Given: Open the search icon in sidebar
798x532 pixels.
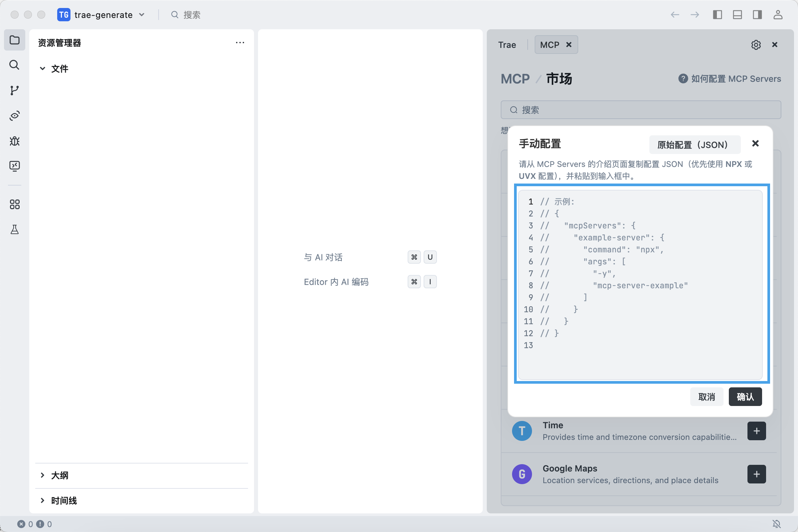Looking at the screenshot, I should [14, 65].
